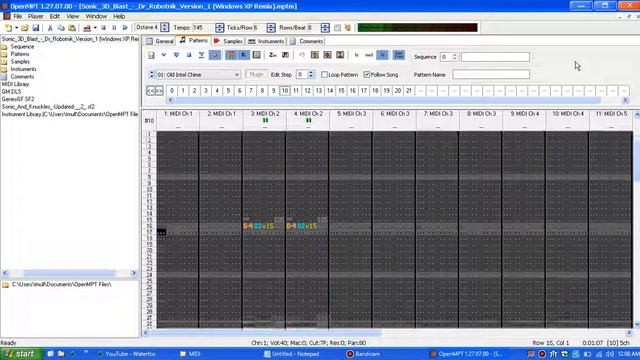Adjust the Edit Step spinner
Viewport: 640px width, 360px height.
[x=311, y=75]
